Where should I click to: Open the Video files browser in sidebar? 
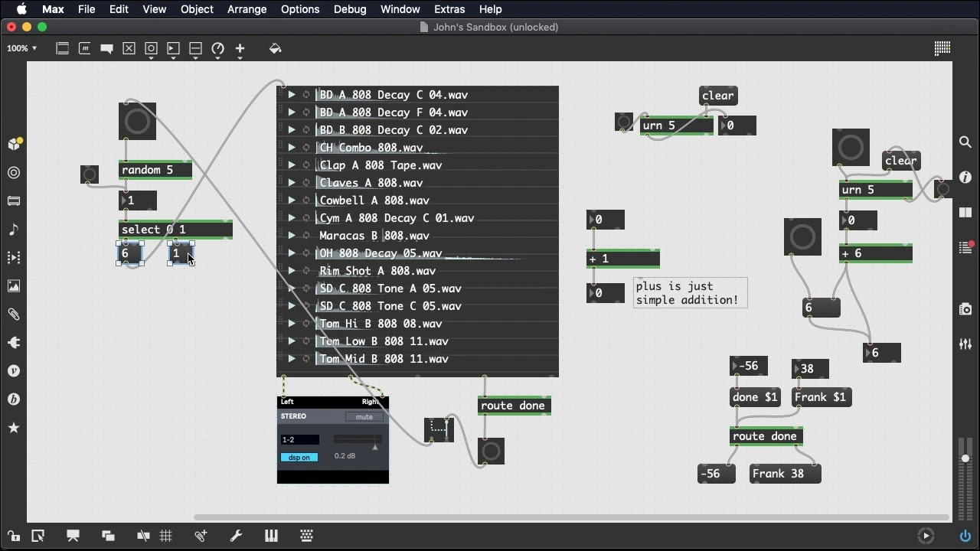coord(14,258)
